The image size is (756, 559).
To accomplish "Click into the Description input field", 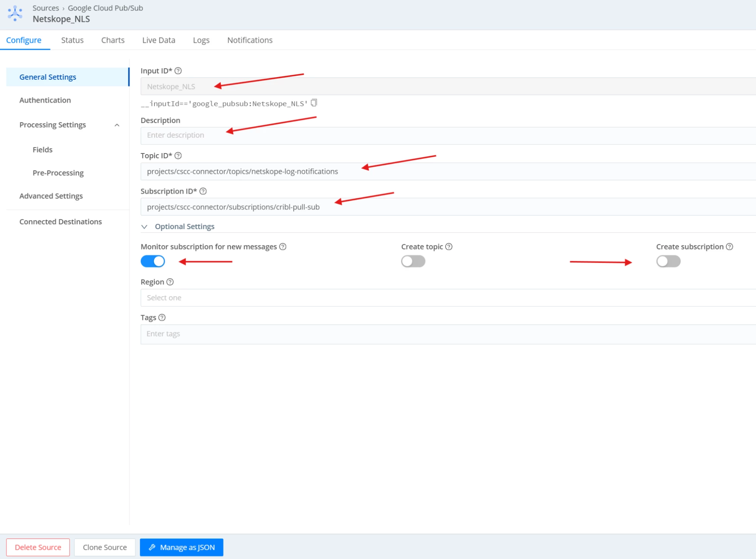I will [x=448, y=135].
